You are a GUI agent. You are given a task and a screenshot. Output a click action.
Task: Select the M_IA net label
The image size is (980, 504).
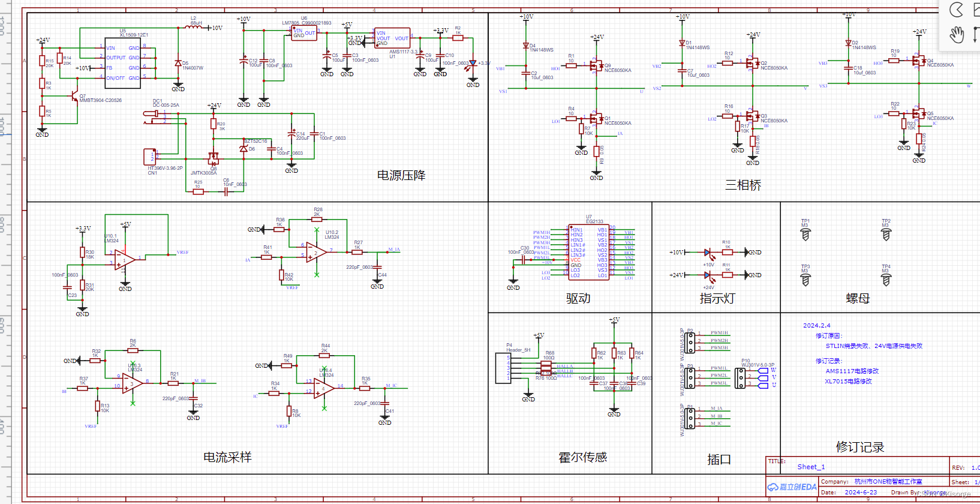(x=394, y=250)
